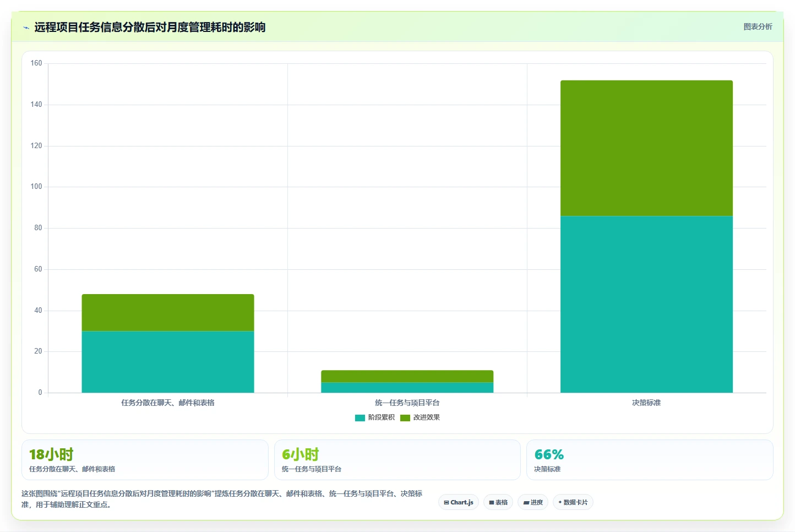Open the 66% stat card
This screenshot has height=532, width=795.
tap(650, 460)
